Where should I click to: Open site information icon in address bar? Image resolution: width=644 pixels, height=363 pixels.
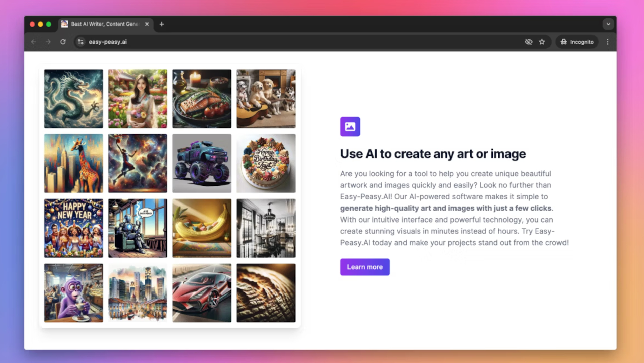click(81, 42)
